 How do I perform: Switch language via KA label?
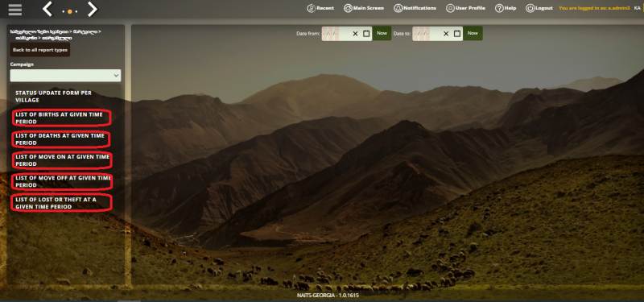pos(637,8)
